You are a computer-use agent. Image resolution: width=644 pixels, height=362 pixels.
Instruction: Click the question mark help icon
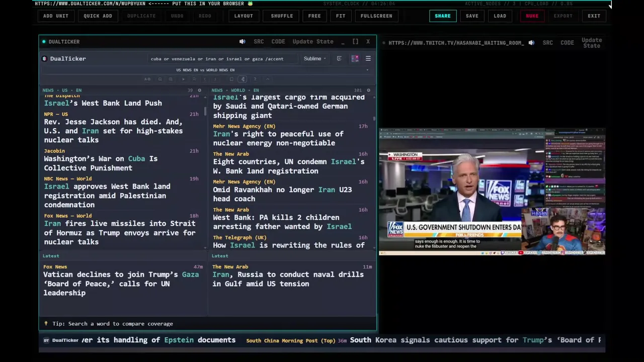pyautogui.click(x=255, y=79)
